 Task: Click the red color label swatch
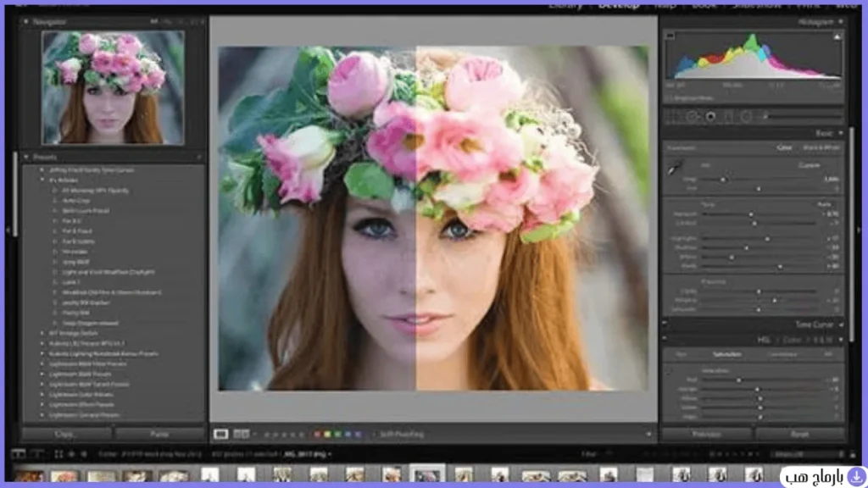(317, 435)
